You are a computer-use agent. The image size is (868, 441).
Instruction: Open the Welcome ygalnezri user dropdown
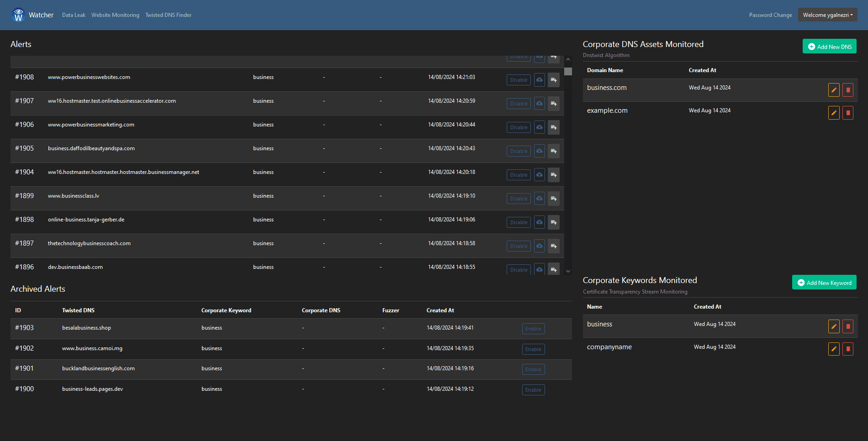pyautogui.click(x=827, y=15)
